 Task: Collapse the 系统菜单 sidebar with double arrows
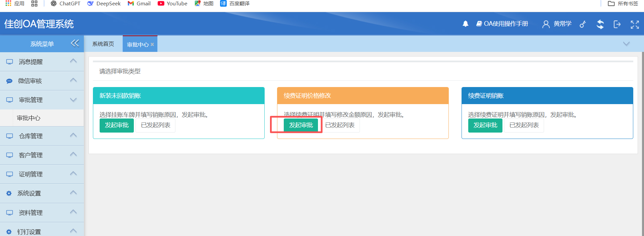click(x=75, y=43)
